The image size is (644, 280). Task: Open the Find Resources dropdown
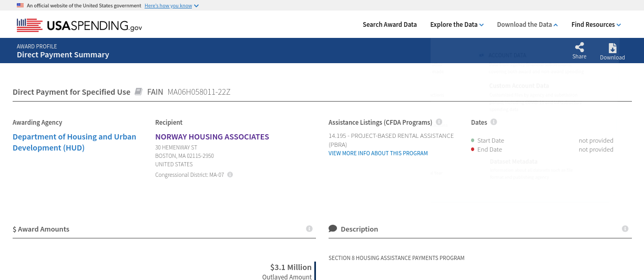click(596, 25)
